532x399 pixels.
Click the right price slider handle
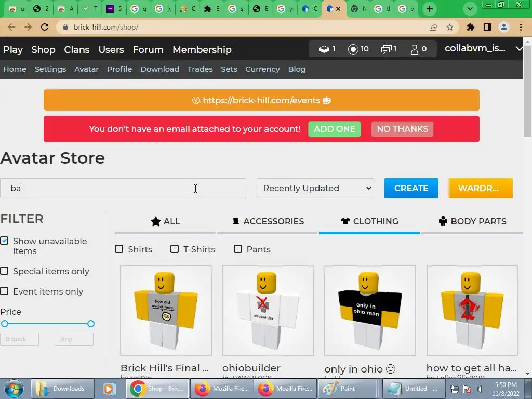click(x=90, y=324)
